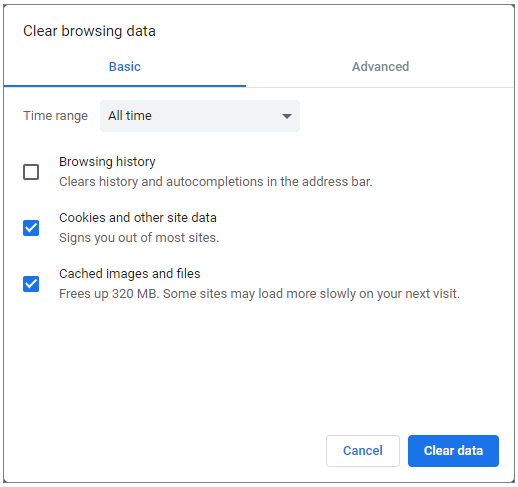Uncheck Cookies and other site data checkbox
This screenshot has height=487, width=518.
coord(31,228)
